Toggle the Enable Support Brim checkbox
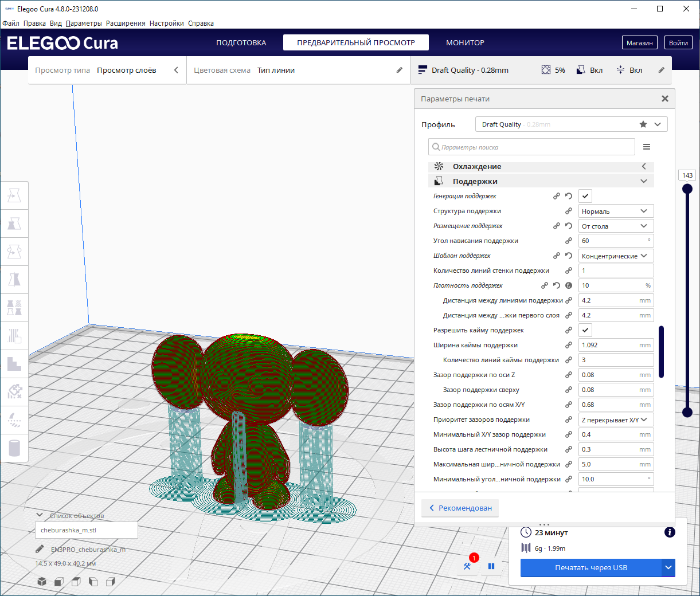This screenshot has height=596, width=700. click(585, 330)
